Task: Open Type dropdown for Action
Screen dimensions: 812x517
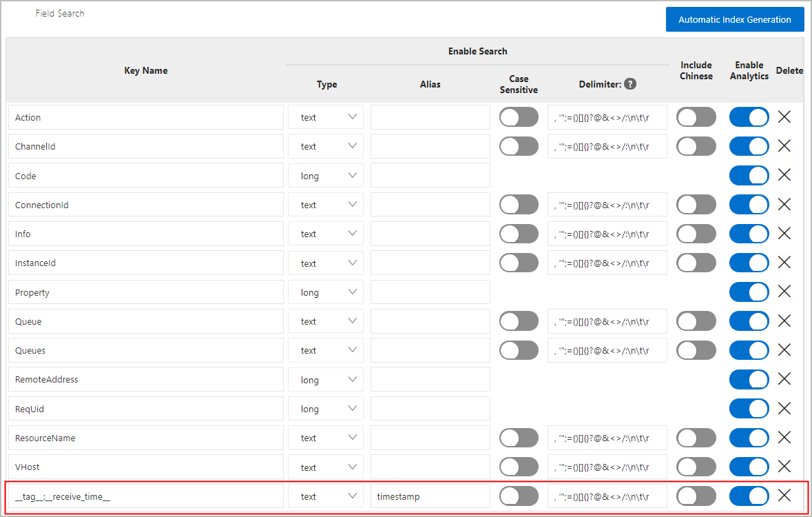Action: (x=326, y=117)
